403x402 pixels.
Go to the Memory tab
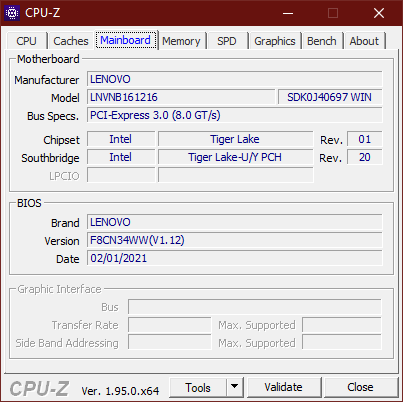[181, 41]
